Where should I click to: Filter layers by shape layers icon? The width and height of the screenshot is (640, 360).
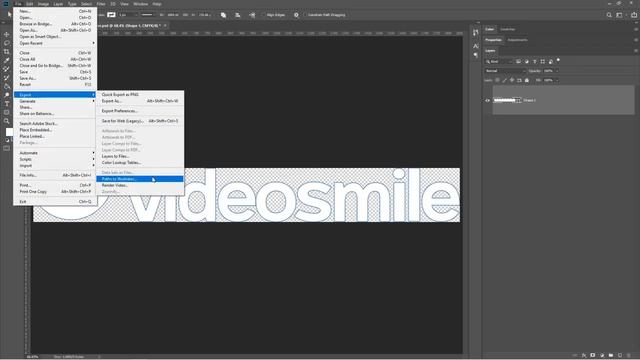click(542, 62)
